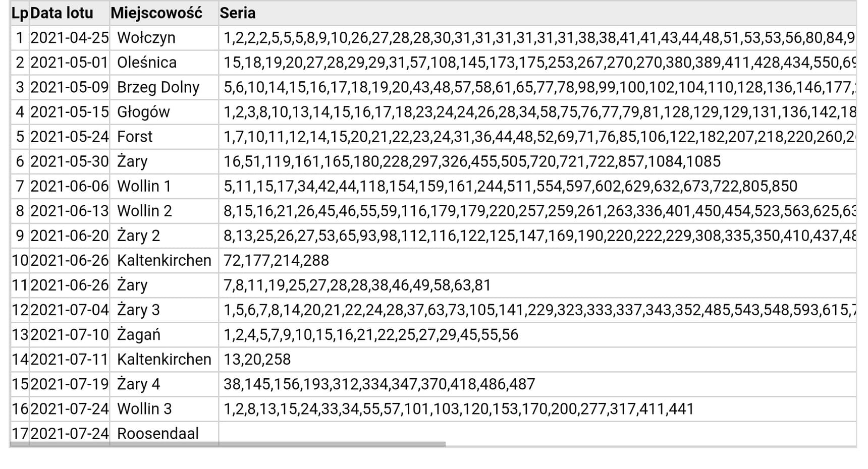This screenshot has width=868, height=469.
Task: Click the Lp column header
Action: pos(20,13)
